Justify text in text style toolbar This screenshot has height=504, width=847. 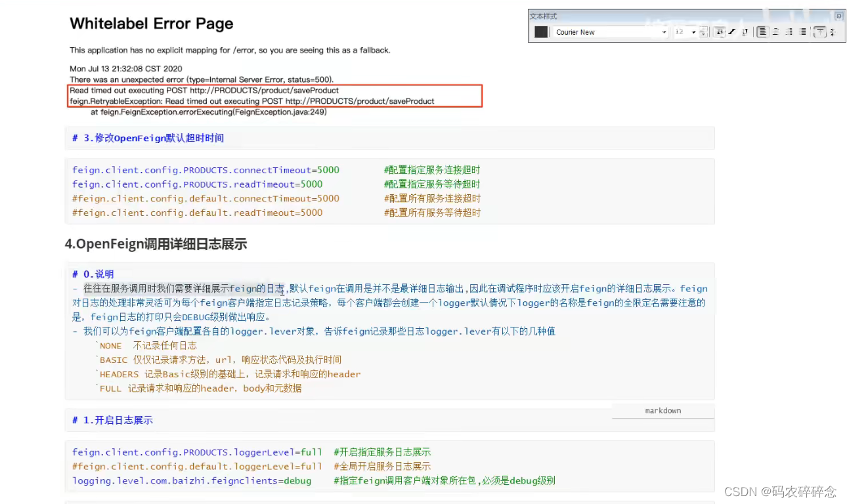802,31
